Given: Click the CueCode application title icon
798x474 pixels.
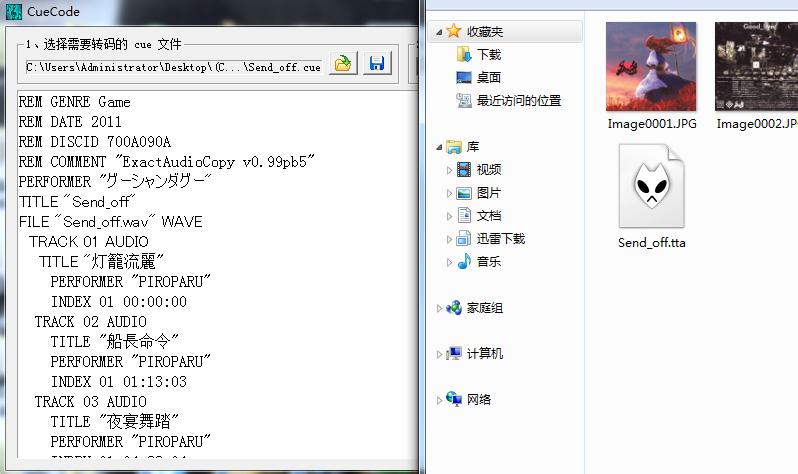Looking at the screenshot, I should 14,11.
